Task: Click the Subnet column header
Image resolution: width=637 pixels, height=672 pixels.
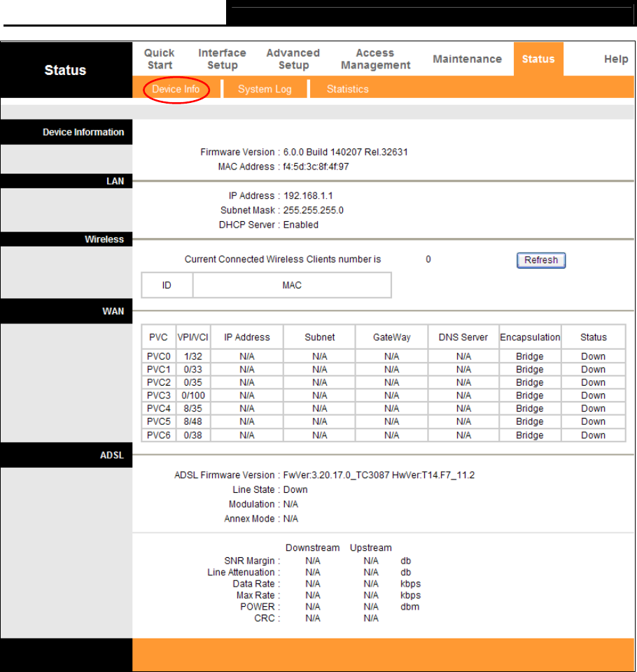Action: (319, 337)
